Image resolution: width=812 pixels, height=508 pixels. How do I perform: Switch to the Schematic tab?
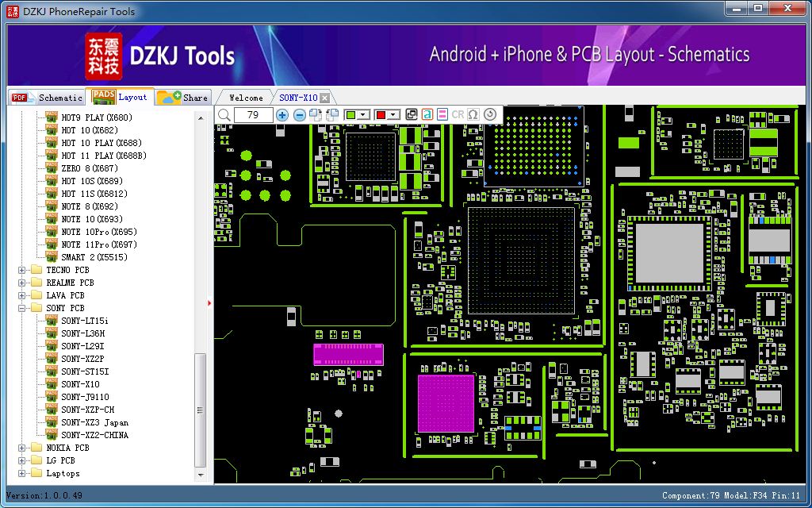[x=48, y=98]
